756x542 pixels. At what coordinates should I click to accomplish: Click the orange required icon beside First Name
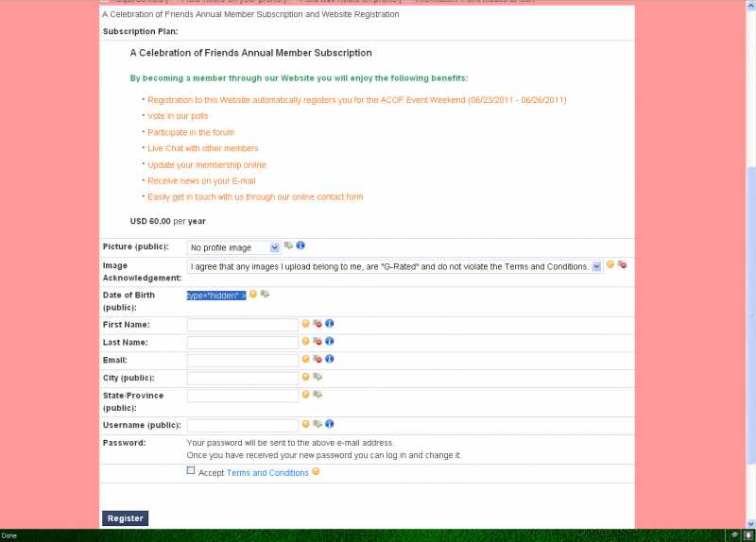305,323
